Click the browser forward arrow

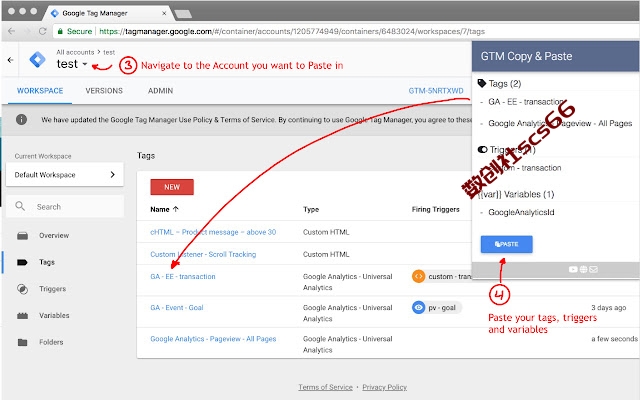(x=27, y=31)
